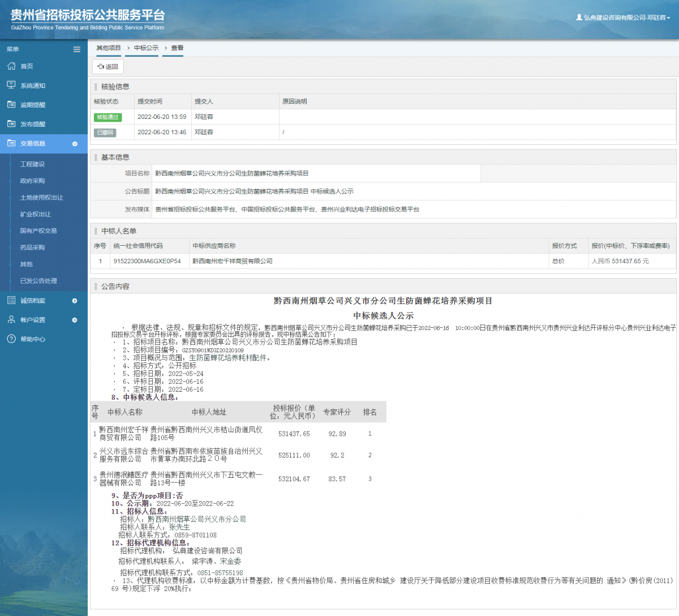Click the 基本信息 section header
Image resolution: width=679 pixels, height=616 pixels.
115,157
